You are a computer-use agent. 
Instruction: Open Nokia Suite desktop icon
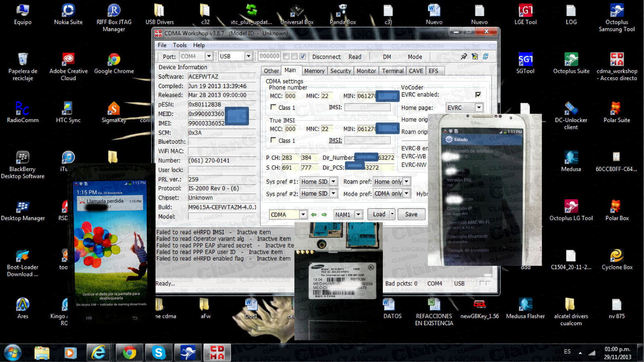pos(68,14)
